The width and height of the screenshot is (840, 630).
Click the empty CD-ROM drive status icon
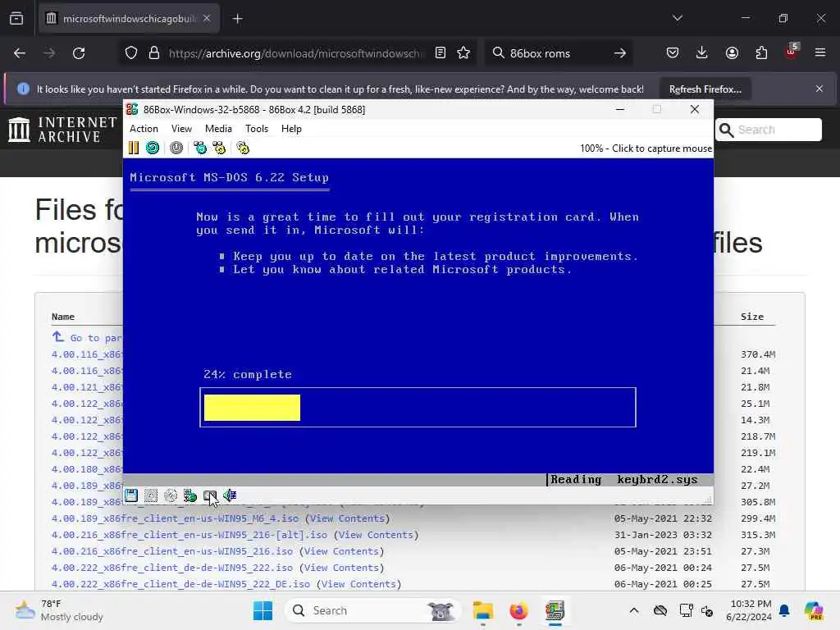pos(171,495)
